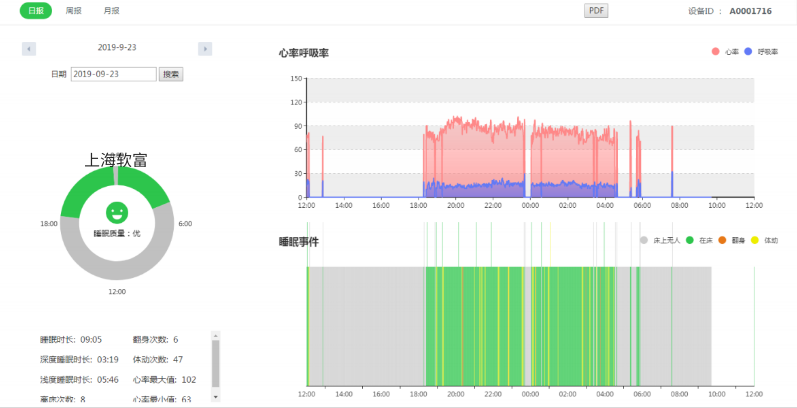Click the statistics list scroll-up arrow
Image resolution: width=797 pixels, height=408 pixels.
(216, 335)
